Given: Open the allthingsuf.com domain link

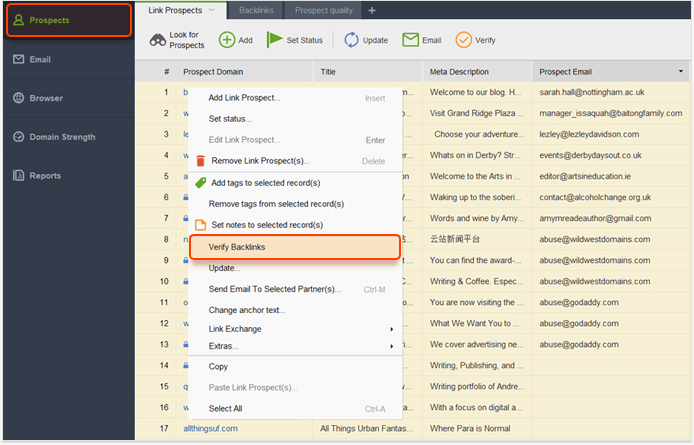Looking at the screenshot, I should [x=210, y=428].
